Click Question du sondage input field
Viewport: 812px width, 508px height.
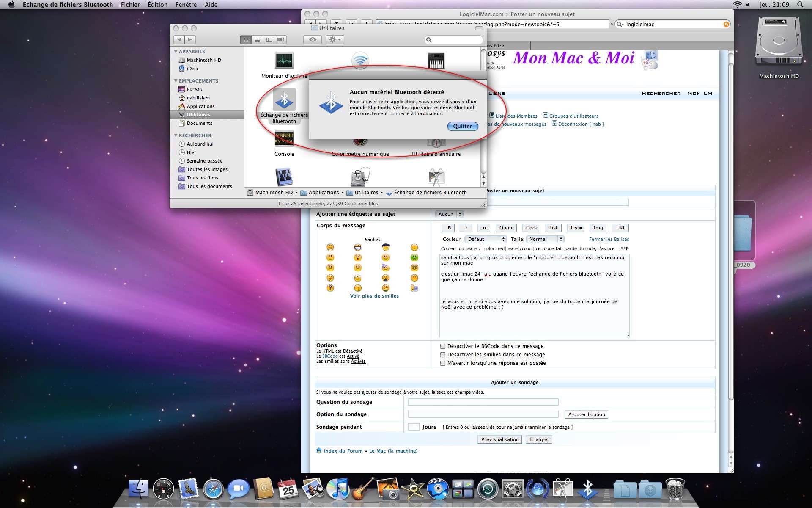pos(483,402)
